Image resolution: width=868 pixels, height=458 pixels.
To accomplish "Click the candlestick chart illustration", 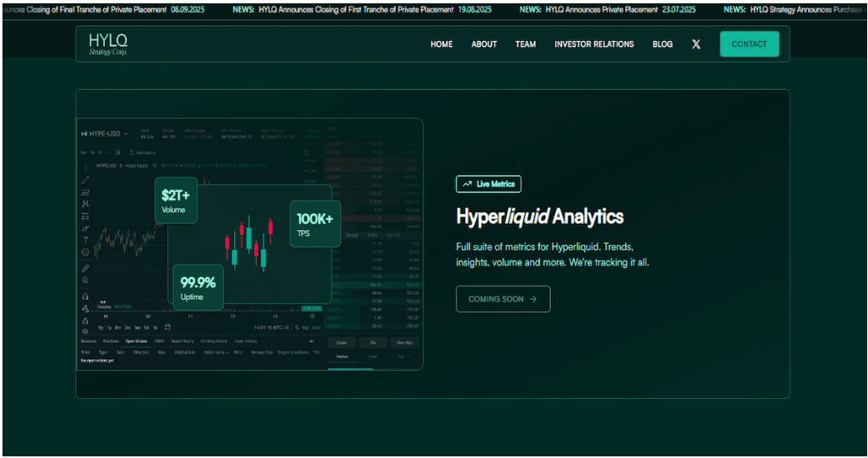I will point(249,244).
